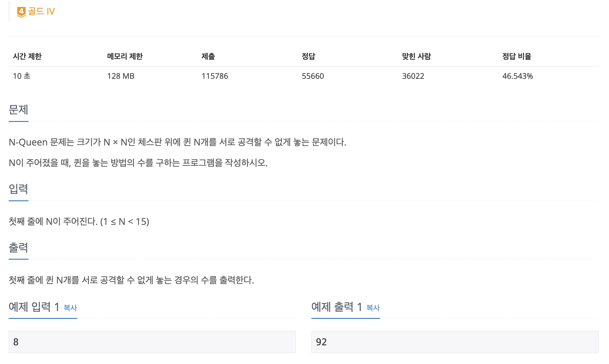Click the submission count 115786
609x364 pixels.
(215, 76)
